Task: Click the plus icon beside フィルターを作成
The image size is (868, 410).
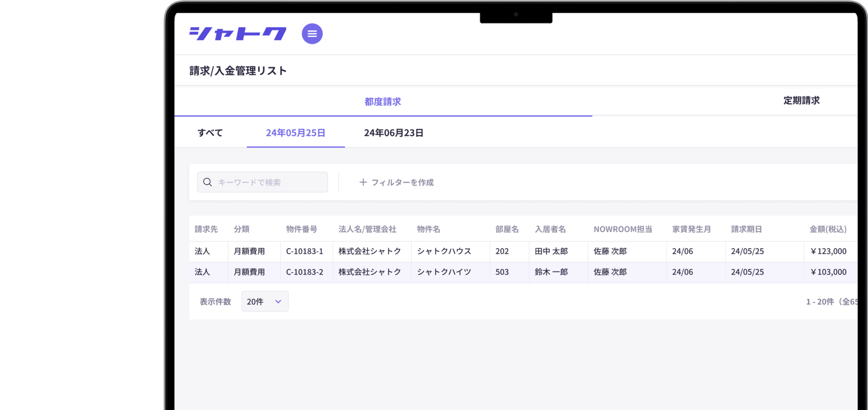Action: pyautogui.click(x=363, y=182)
